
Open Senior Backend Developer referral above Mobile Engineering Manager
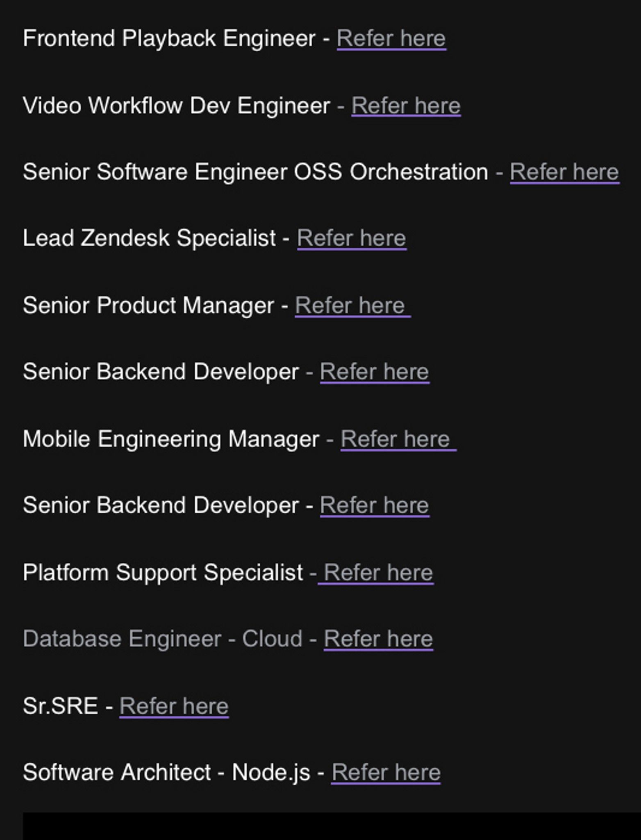(x=375, y=372)
